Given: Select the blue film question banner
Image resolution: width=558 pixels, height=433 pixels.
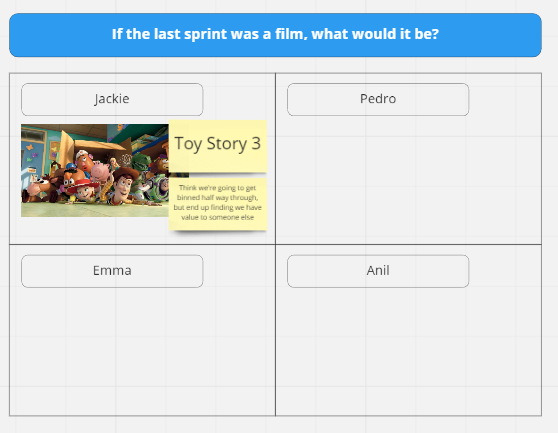Looking at the screenshot, I should click(275, 35).
